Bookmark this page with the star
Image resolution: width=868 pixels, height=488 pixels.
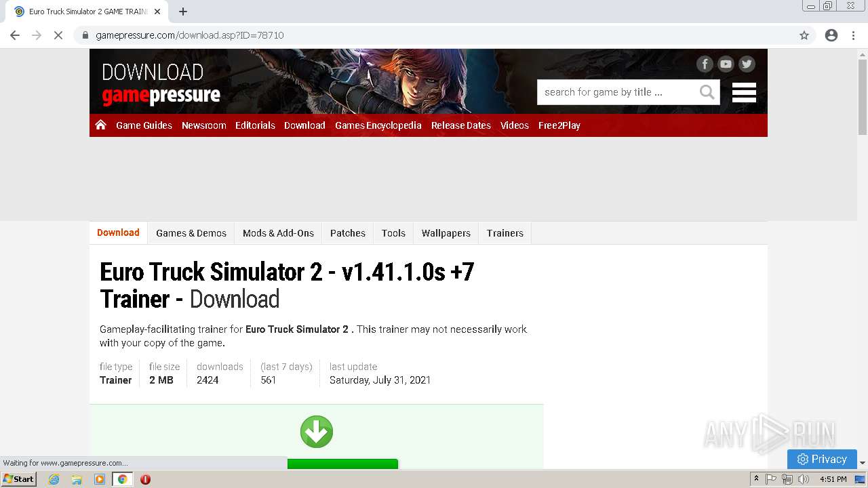(804, 35)
